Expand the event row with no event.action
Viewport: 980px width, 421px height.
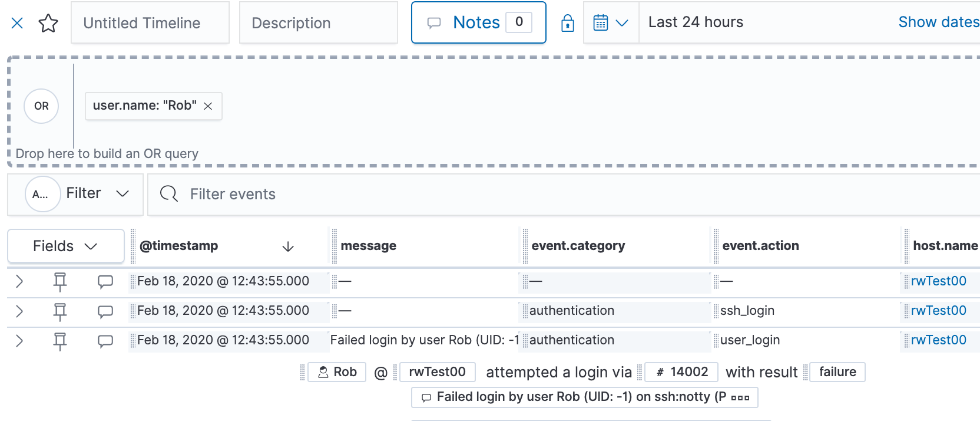pos(19,281)
